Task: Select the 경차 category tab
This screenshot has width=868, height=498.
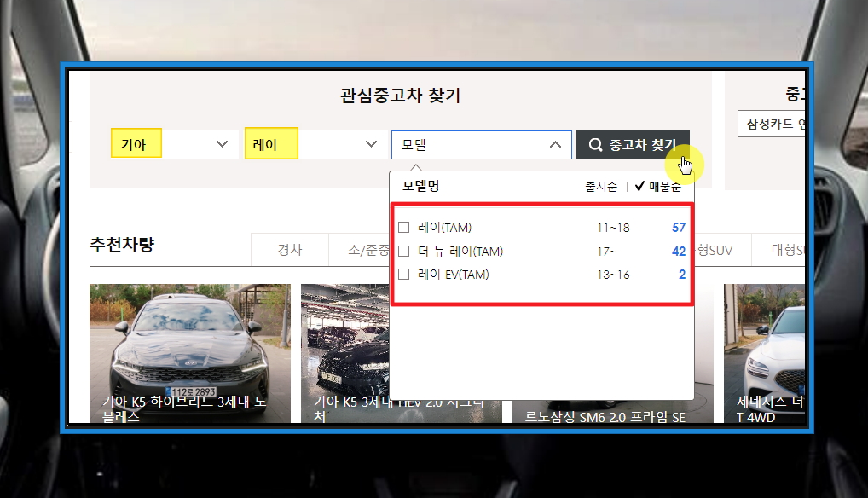Action: [x=290, y=250]
